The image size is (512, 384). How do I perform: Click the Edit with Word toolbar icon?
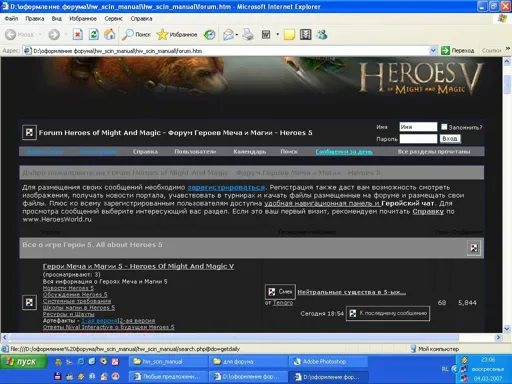pos(266,34)
